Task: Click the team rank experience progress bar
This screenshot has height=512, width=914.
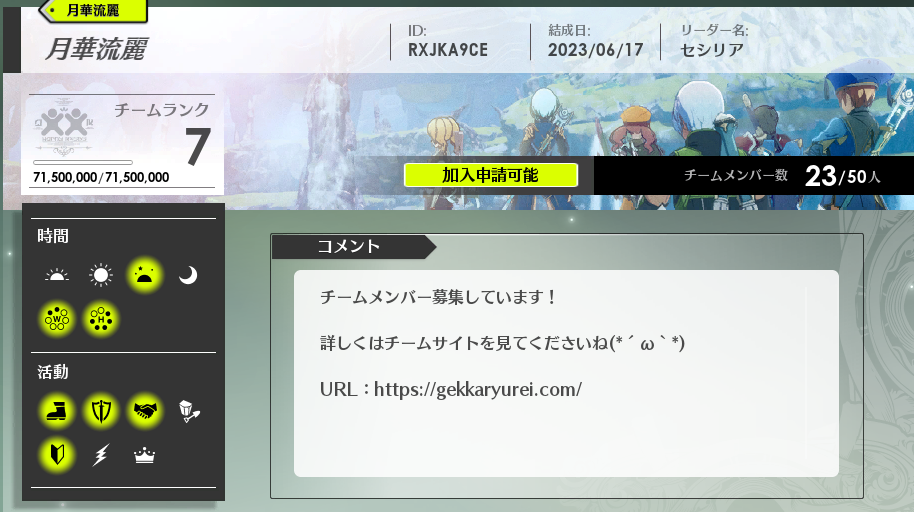Action: (x=83, y=162)
